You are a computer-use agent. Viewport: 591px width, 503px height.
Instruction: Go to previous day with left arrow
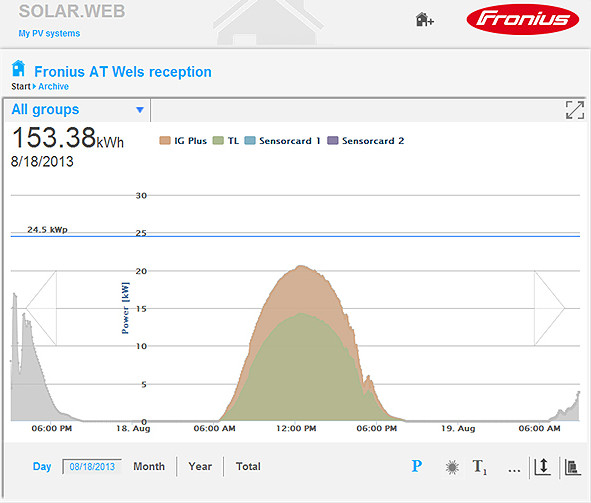pyautogui.click(x=41, y=308)
